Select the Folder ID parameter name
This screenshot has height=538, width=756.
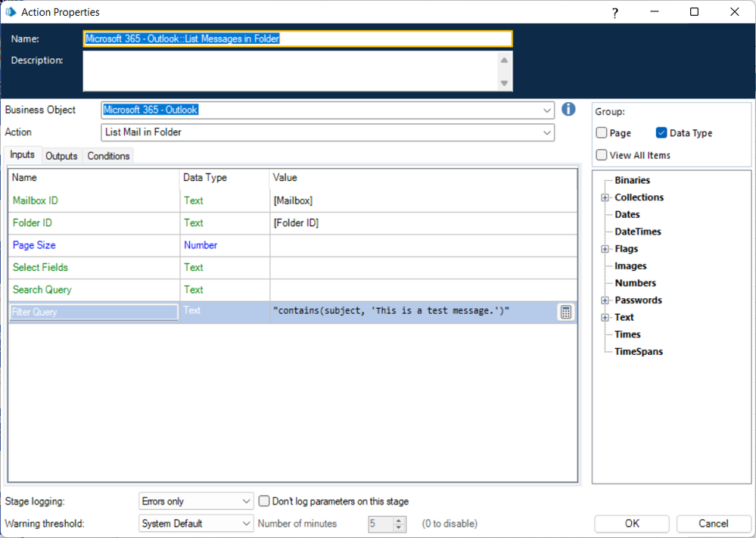[x=33, y=222]
